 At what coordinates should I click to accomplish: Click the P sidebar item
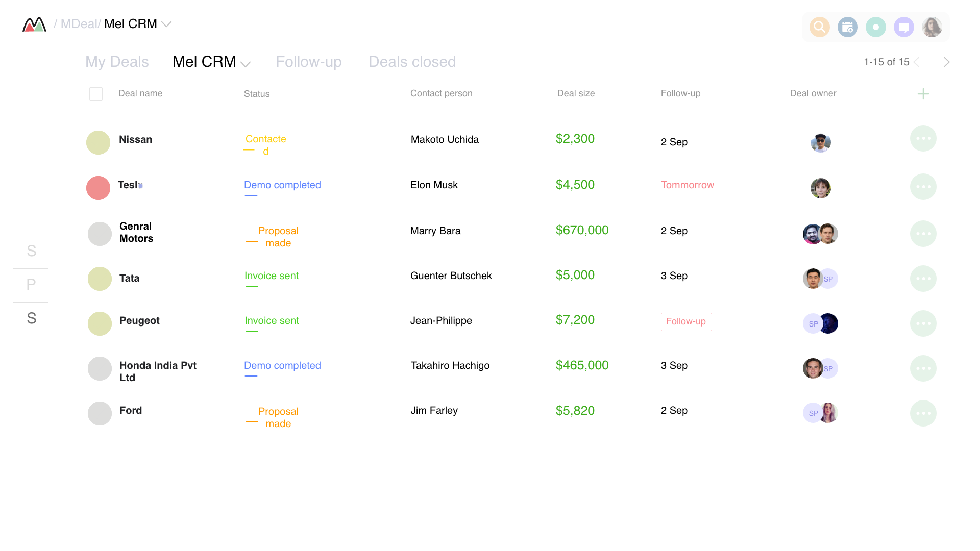[x=31, y=285]
